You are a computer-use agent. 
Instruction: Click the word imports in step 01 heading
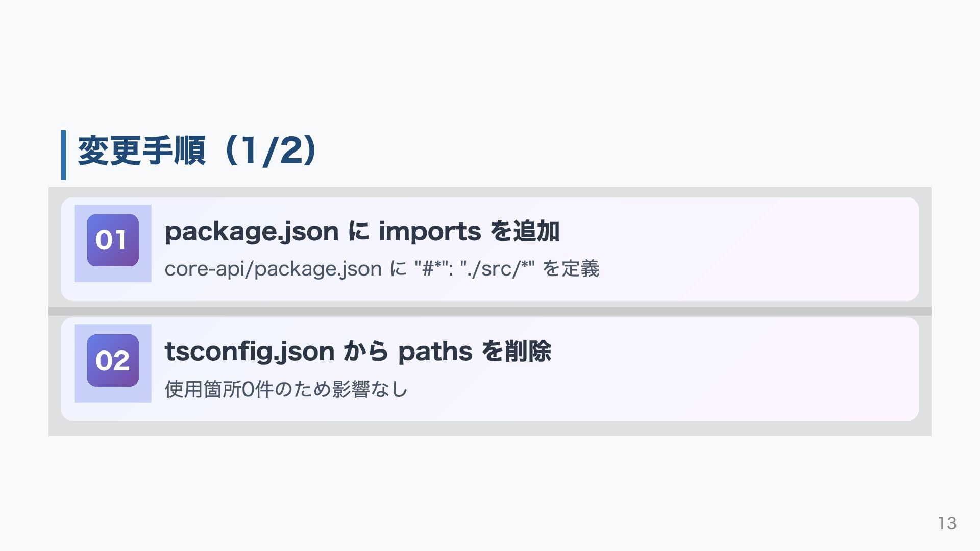429,232
